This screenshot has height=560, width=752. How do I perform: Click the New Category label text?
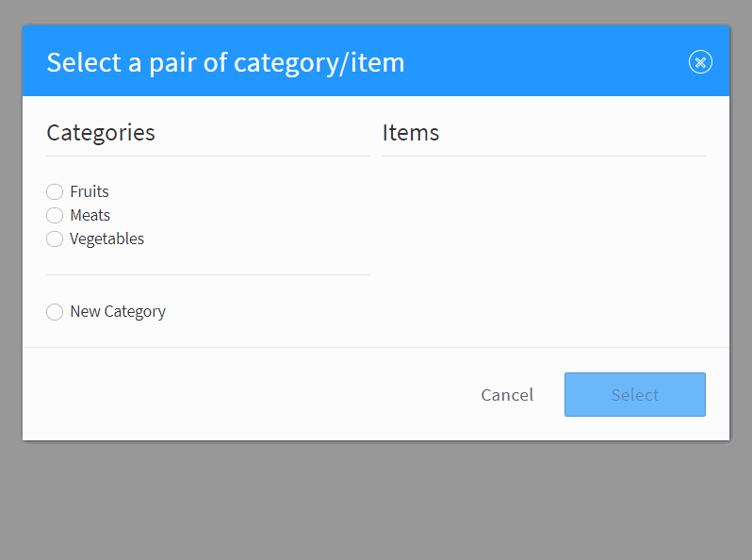118,311
